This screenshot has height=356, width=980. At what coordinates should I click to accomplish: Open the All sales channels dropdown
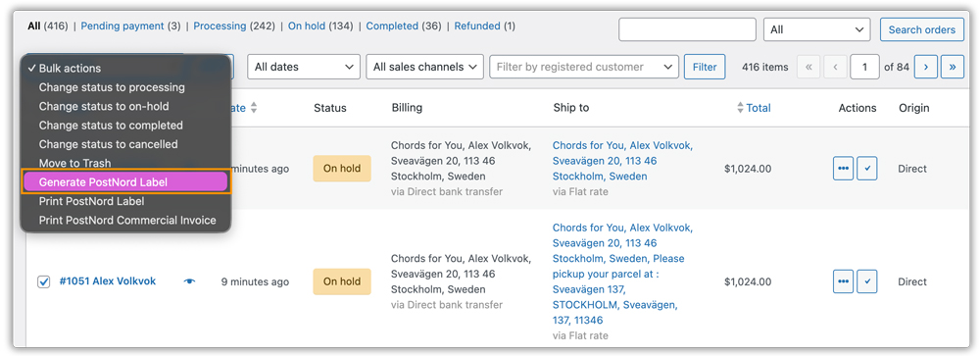point(425,67)
